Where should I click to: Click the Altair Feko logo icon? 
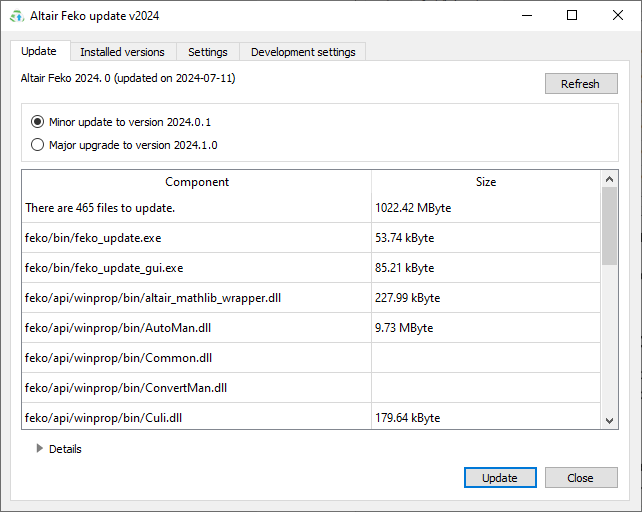pyautogui.click(x=16, y=16)
